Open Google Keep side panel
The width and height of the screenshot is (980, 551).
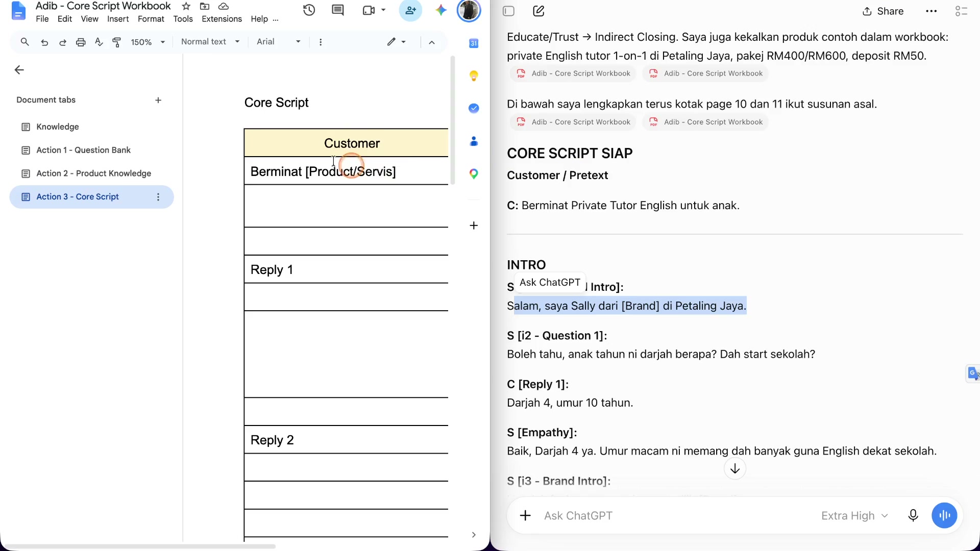(474, 76)
